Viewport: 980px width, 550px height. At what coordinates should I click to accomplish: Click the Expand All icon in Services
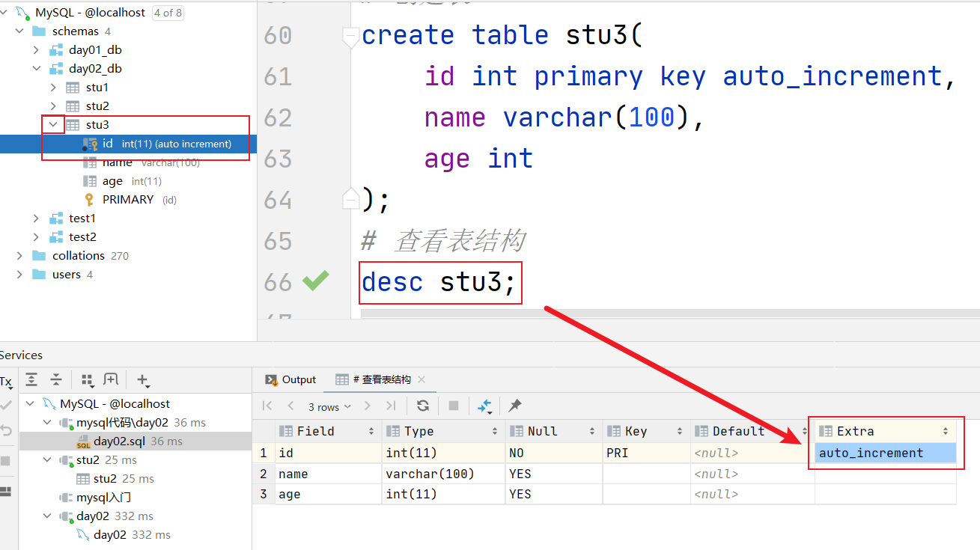coord(31,380)
